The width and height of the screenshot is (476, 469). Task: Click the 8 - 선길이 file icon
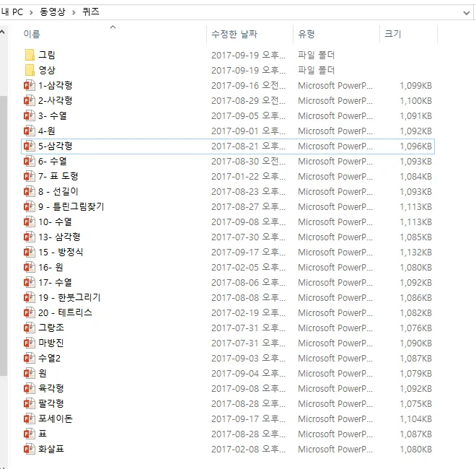tap(30, 192)
